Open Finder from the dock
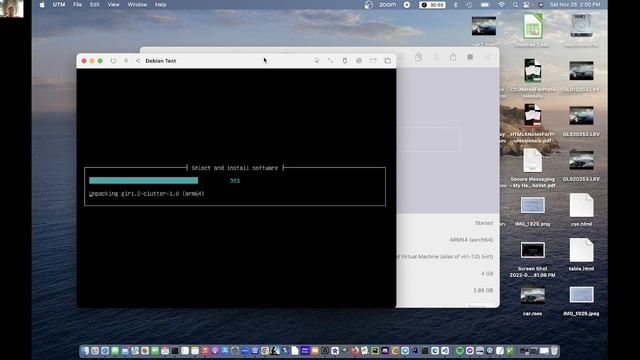The height and width of the screenshot is (360, 640). tap(85, 351)
